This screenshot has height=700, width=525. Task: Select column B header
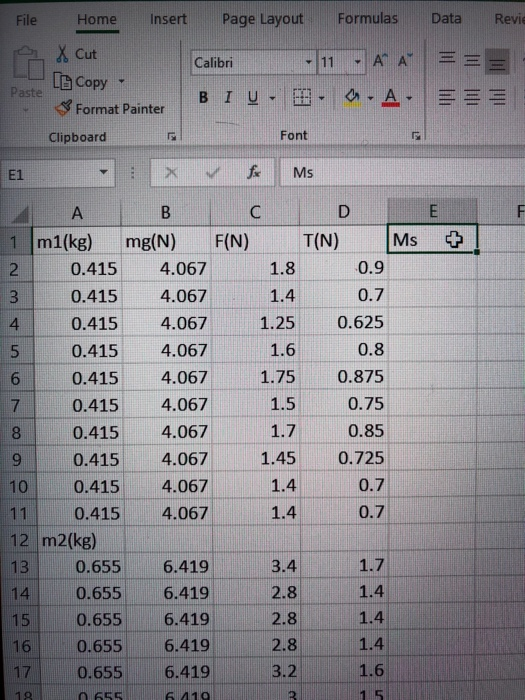tap(166, 213)
